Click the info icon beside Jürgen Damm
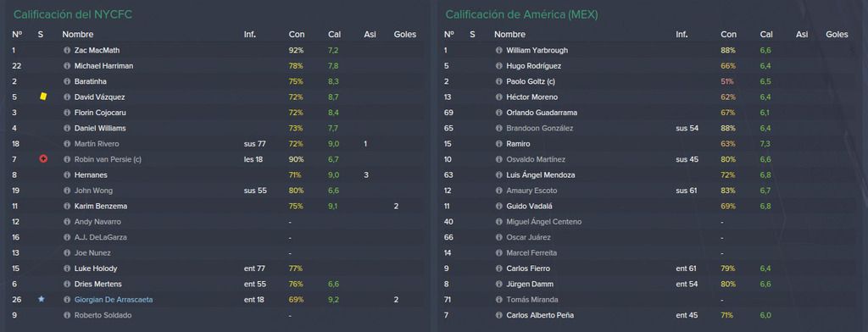The image size is (868, 332). (498, 284)
